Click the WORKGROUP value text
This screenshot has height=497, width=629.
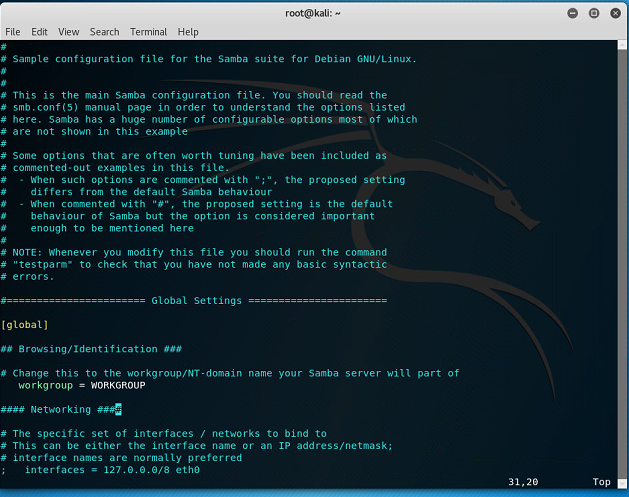[118, 385]
